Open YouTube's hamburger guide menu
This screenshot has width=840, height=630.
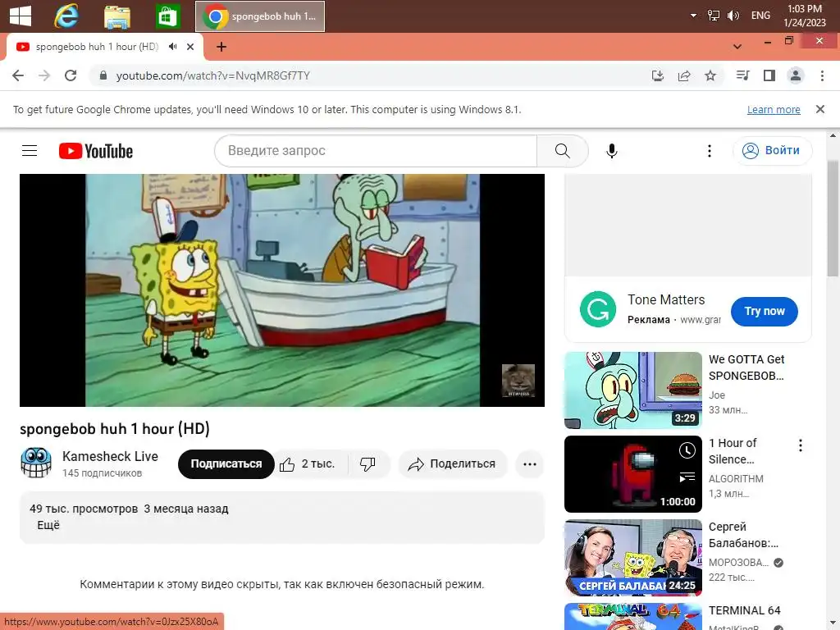point(30,151)
